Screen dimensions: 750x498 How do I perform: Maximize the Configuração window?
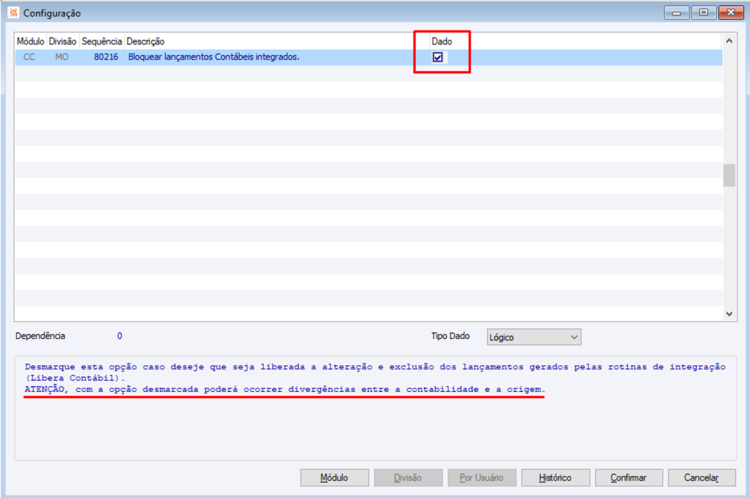click(704, 13)
